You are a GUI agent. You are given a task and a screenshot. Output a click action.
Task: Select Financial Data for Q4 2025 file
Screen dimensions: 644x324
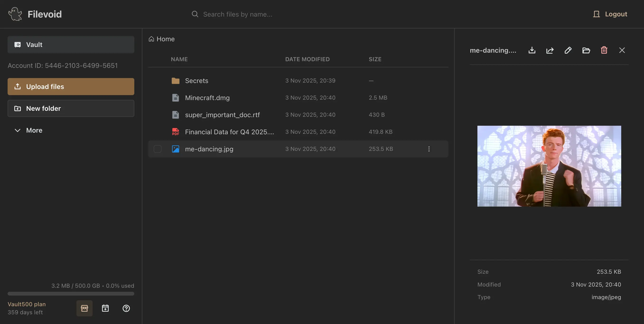[229, 132]
